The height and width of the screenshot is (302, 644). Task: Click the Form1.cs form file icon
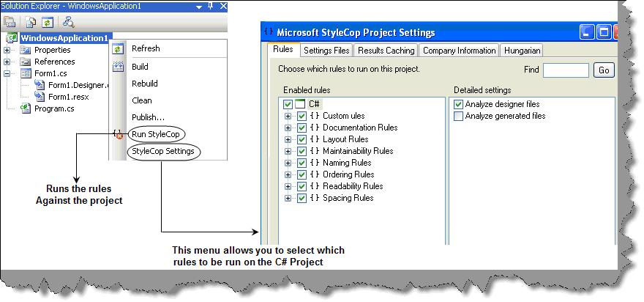(26, 73)
